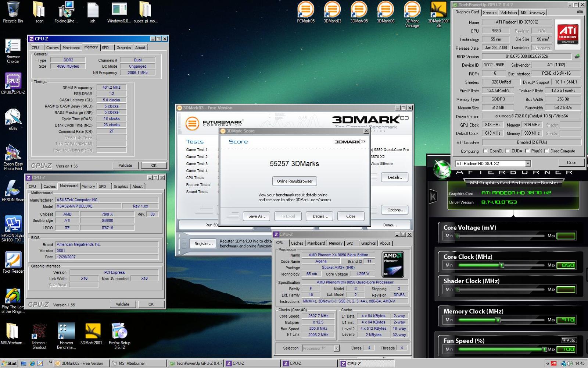Enable the PhysX checkbox in GPU-Z

point(527,151)
